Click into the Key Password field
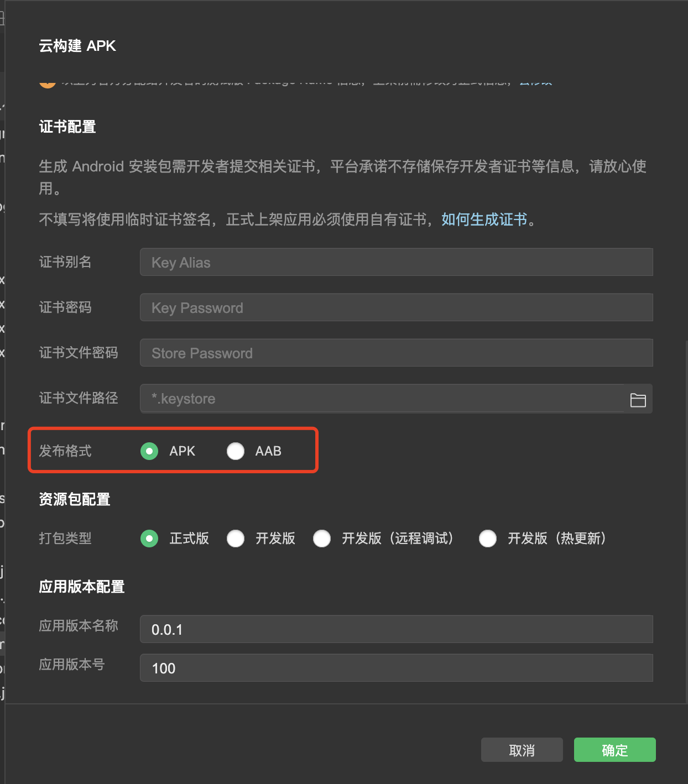This screenshot has width=688, height=784. pos(396,308)
